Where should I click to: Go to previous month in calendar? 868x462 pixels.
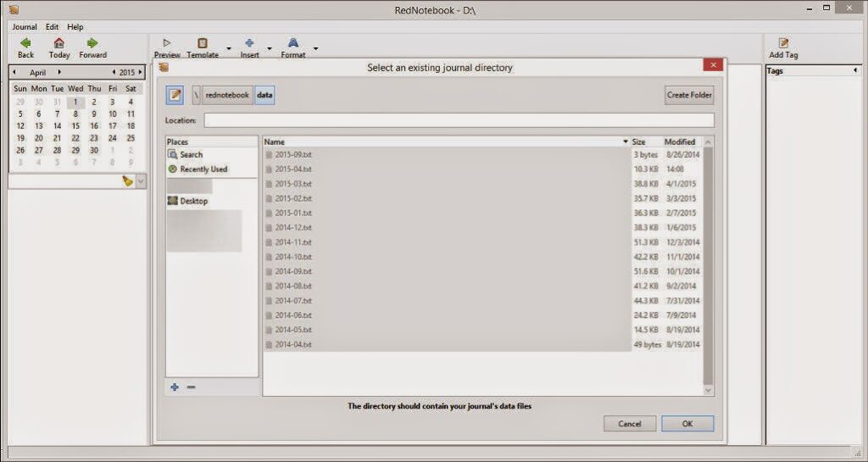pos(14,73)
